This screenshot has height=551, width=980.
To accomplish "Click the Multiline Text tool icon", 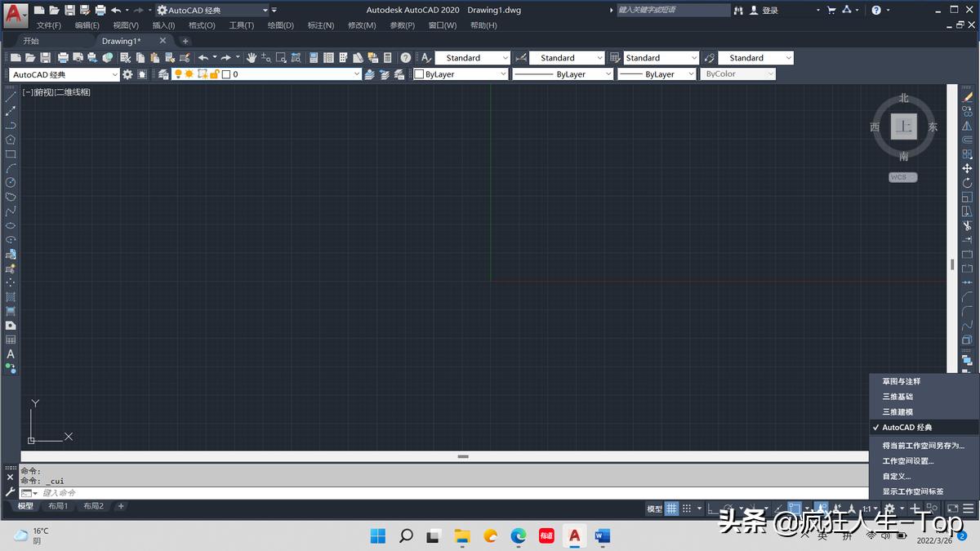I will click(11, 354).
